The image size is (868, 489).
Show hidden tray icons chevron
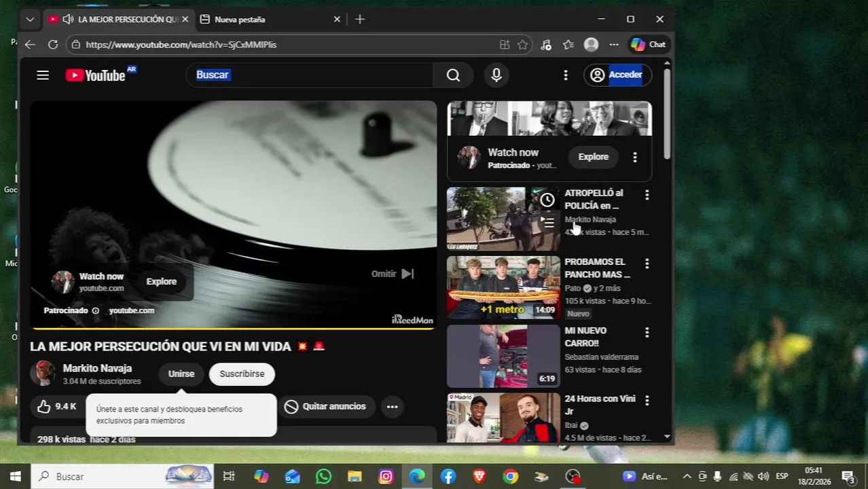click(x=687, y=477)
